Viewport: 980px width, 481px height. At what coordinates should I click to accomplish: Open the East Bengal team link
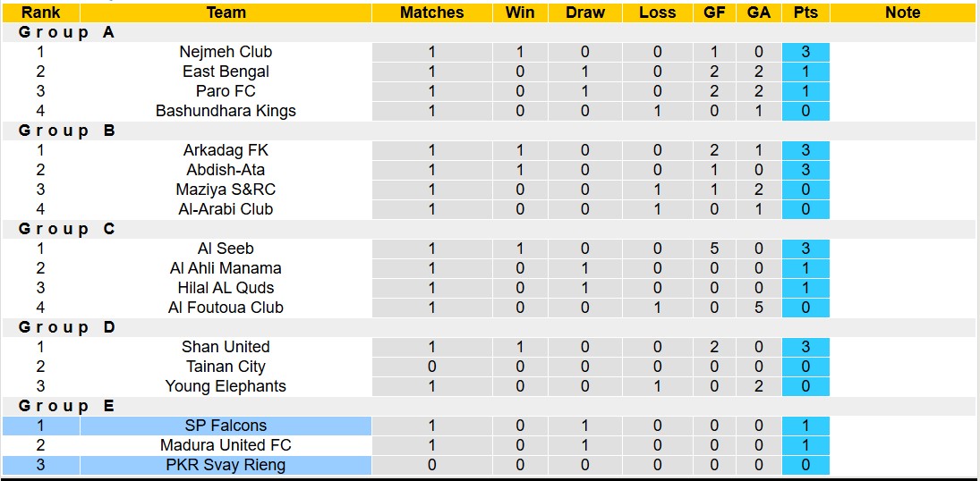tap(226, 72)
